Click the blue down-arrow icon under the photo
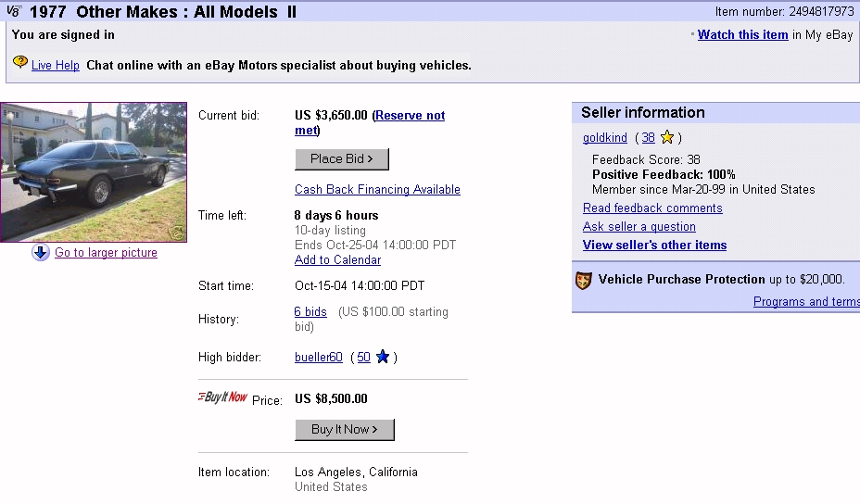860x504 pixels. [x=41, y=253]
